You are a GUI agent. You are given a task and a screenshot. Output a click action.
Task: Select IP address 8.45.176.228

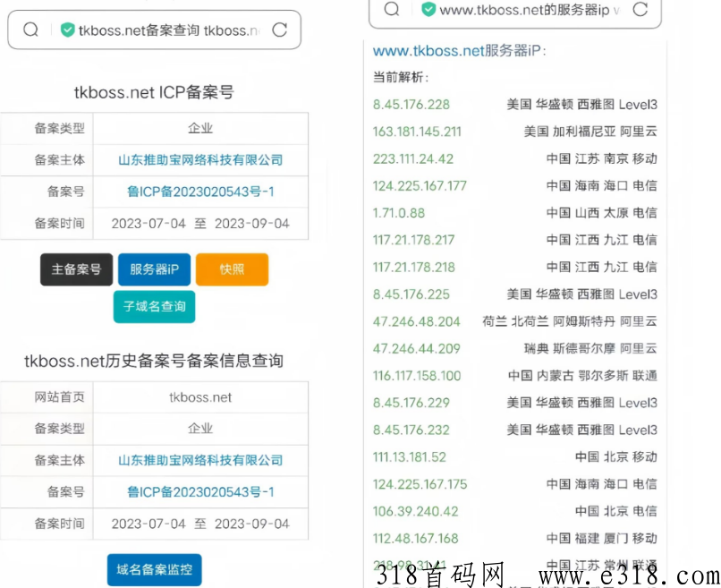[411, 105]
